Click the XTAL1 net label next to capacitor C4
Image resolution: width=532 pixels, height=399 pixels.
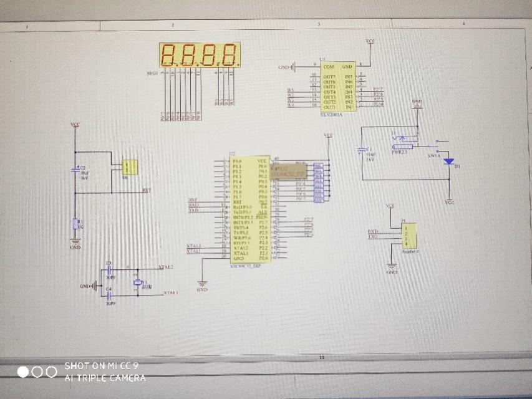(x=171, y=293)
